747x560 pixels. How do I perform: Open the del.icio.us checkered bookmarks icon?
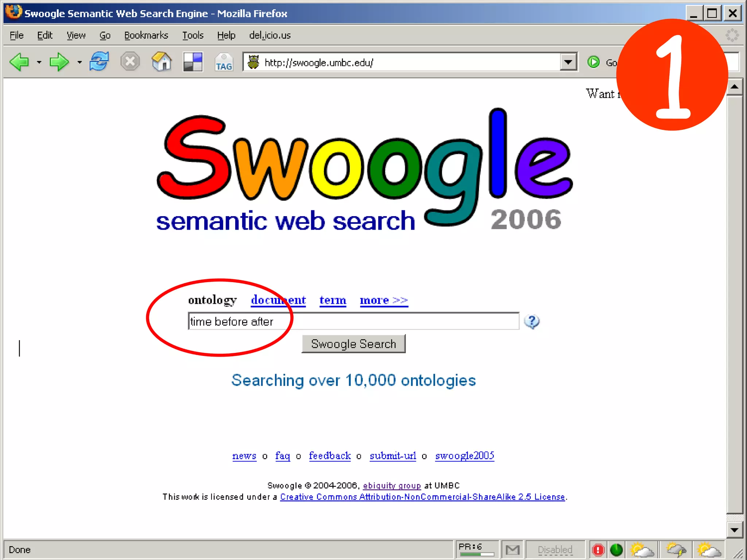193,62
